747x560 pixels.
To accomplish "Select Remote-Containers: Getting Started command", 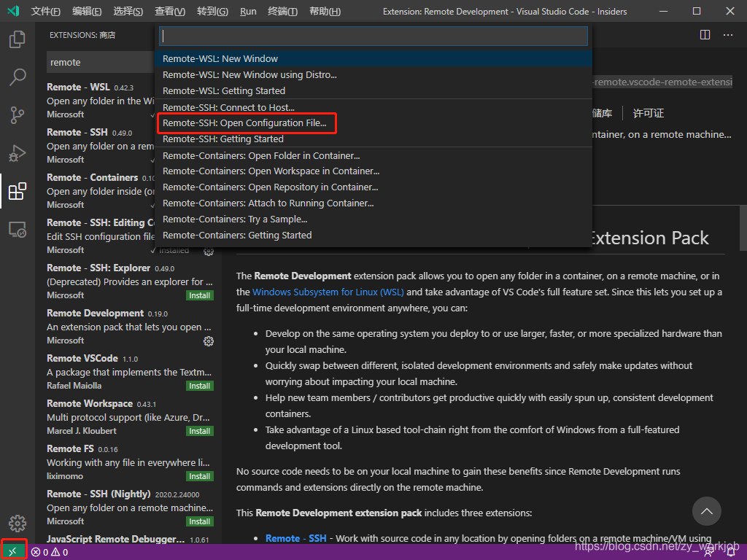I will point(373,236).
